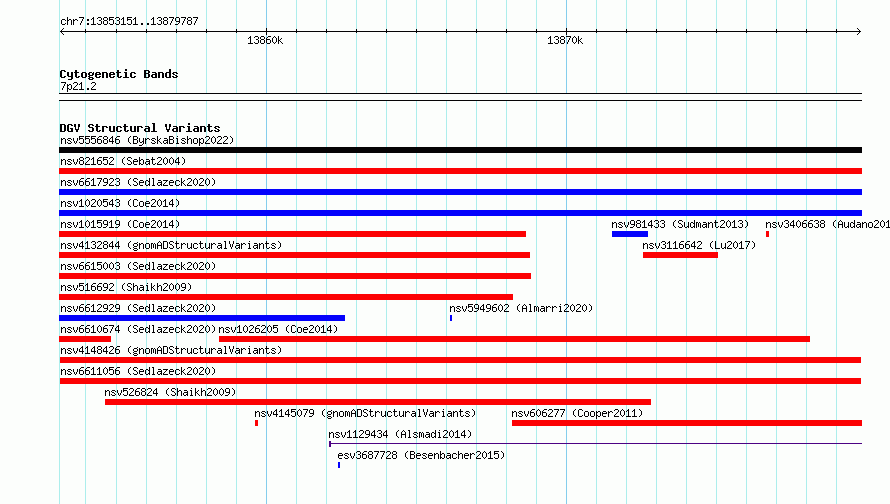Select nsv5556846 (ByrskaBishop2022) label
This screenshot has width=890, height=504.
click(147, 140)
